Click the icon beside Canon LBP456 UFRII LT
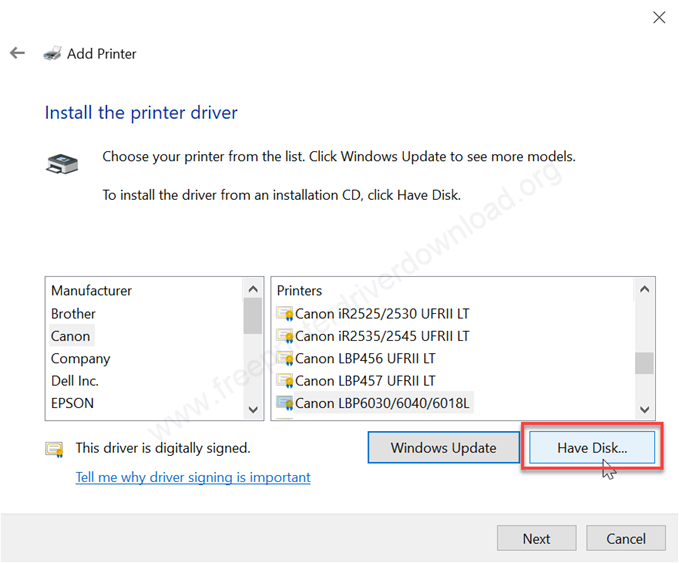 click(285, 359)
